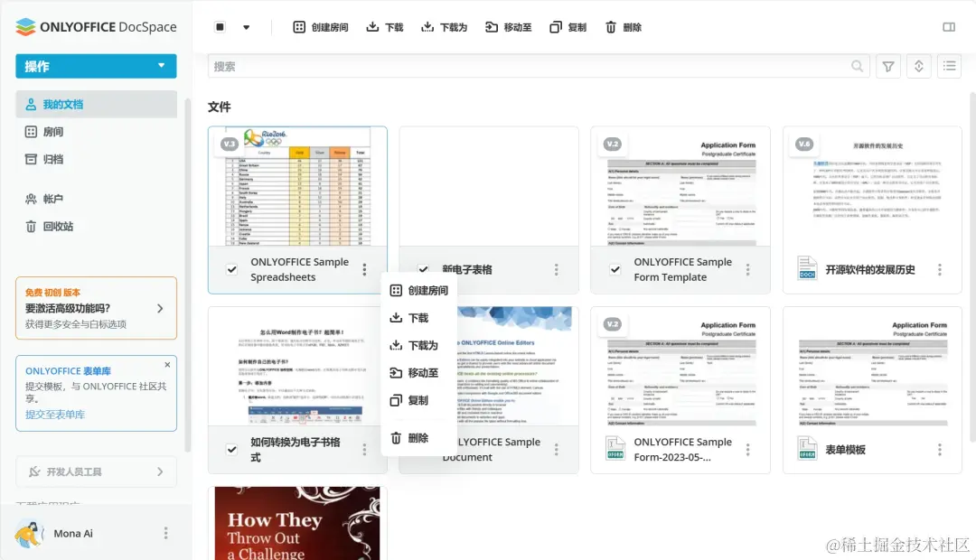Open menu for ONLYOFFICE Sample Form-2023-05
This screenshot has width=976, height=560.
point(748,449)
